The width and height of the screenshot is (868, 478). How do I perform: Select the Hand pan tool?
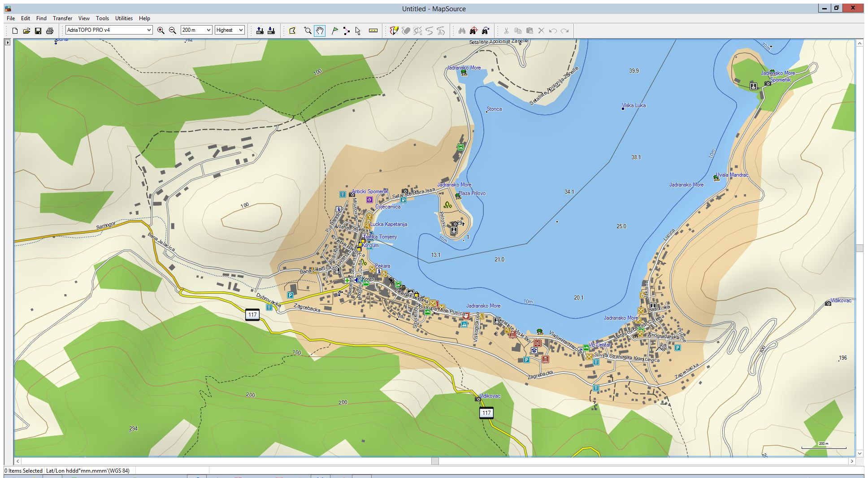(319, 30)
